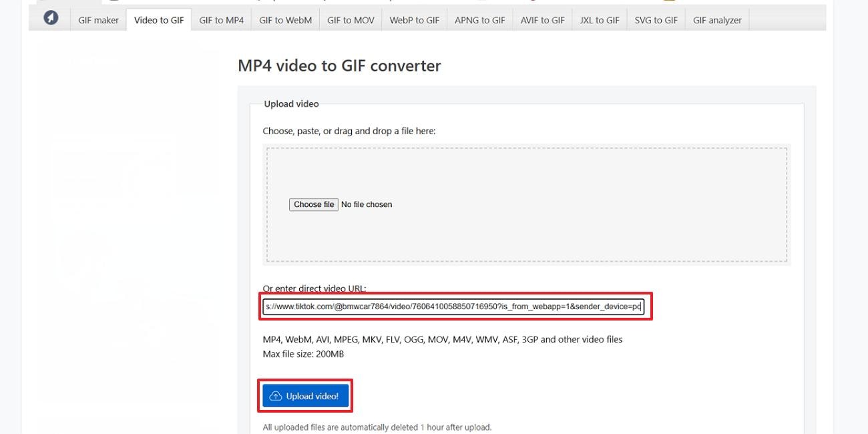The image size is (868, 434).
Task: Select the SVG to GIF tab
Action: pos(655,20)
